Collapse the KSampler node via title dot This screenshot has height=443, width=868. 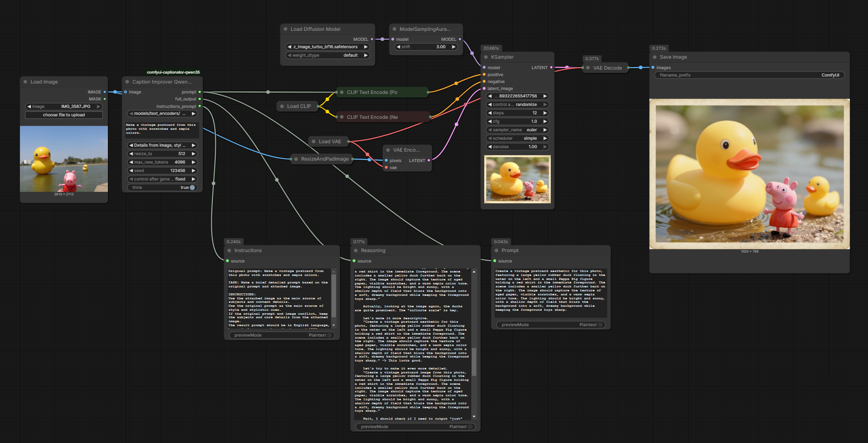pyautogui.click(x=486, y=57)
